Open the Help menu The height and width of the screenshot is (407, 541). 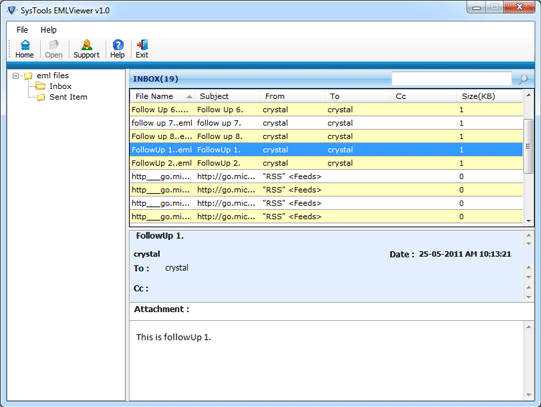click(x=48, y=30)
